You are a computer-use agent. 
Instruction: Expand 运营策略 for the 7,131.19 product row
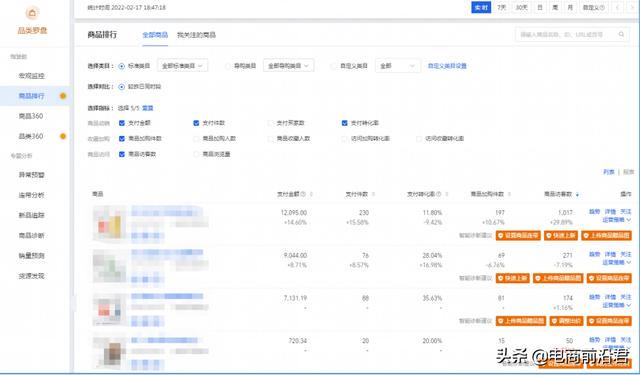click(x=616, y=305)
